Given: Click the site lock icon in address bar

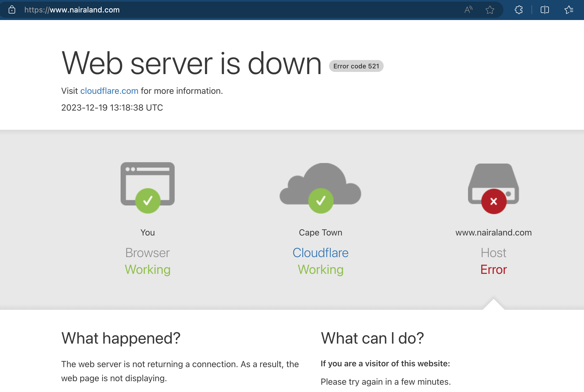Looking at the screenshot, I should click(x=12, y=10).
